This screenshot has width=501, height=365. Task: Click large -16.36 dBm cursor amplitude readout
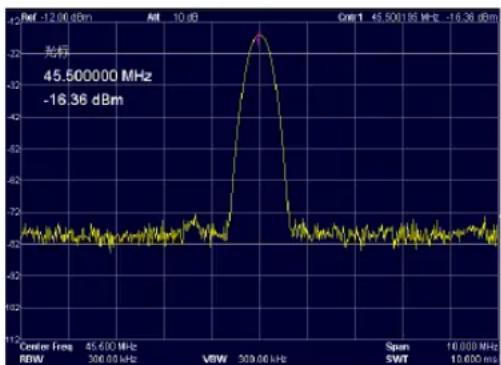click(x=84, y=99)
